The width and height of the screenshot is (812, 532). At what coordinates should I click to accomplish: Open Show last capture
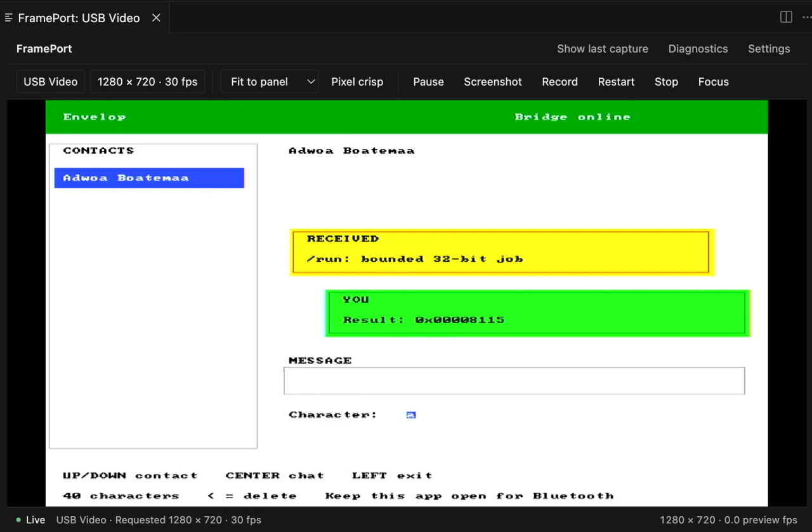point(603,49)
